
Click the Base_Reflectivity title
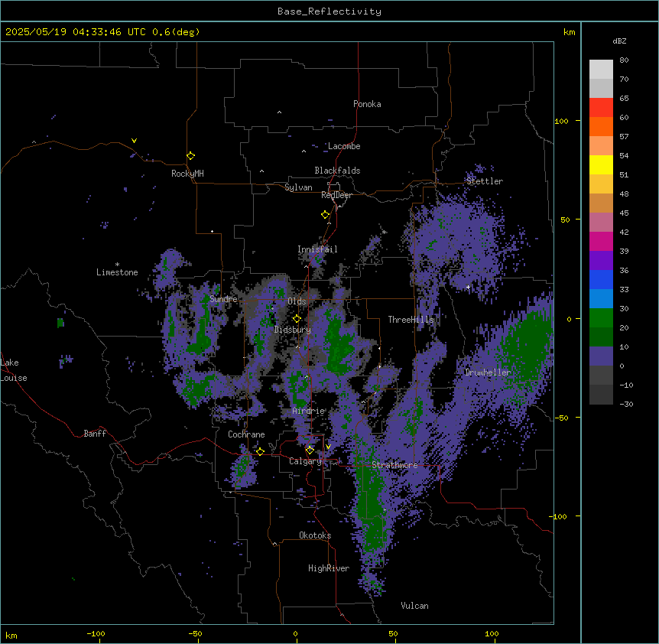329,11
